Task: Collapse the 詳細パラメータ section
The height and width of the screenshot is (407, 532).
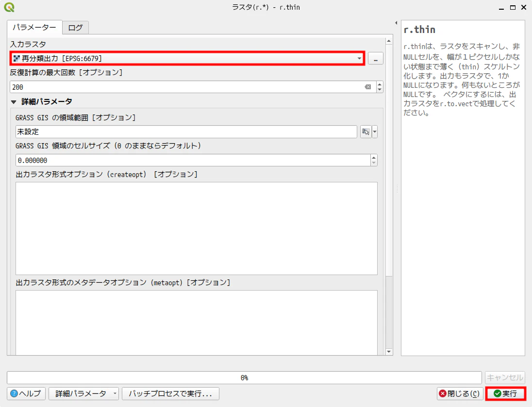Action: 14,102
